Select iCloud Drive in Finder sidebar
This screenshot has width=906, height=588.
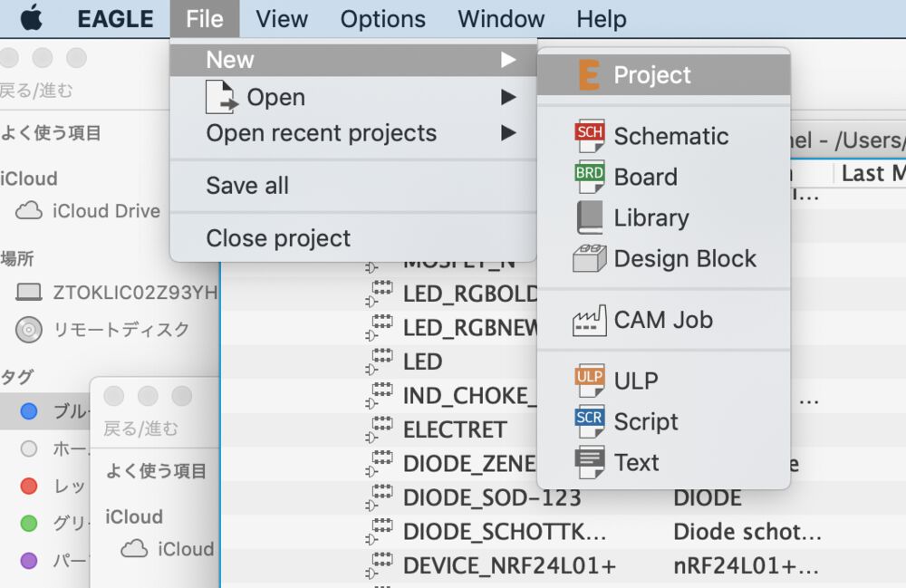pyautogui.click(x=106, y=211)
